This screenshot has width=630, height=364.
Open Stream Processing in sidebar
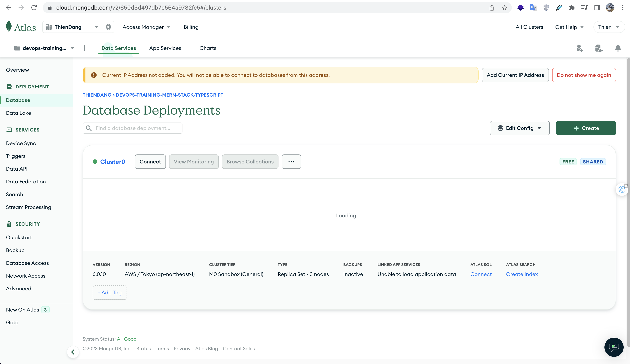[29, 207]
